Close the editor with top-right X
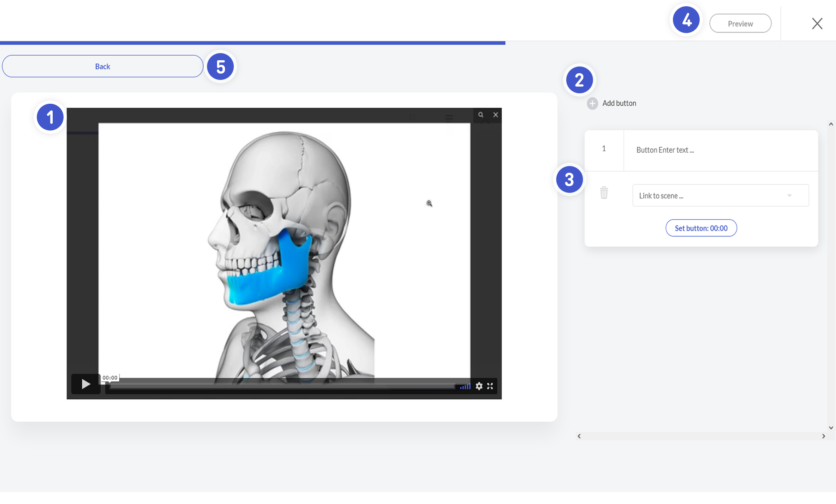 point(817,23)
